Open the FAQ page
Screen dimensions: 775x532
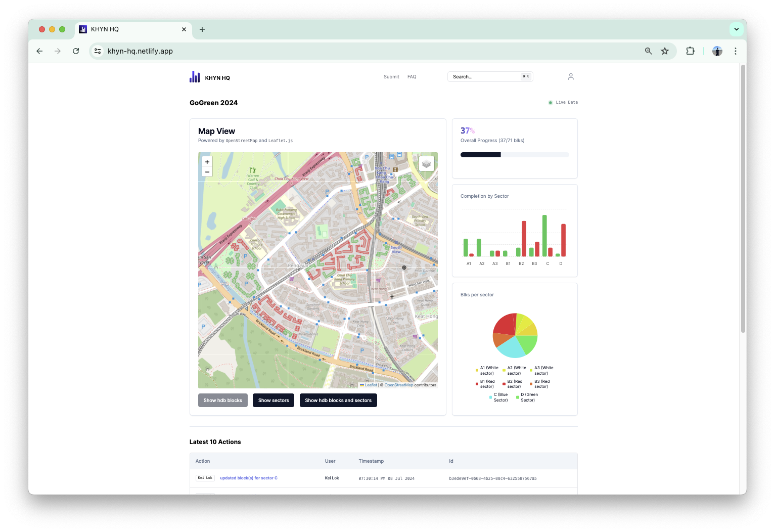coord(412,77)
